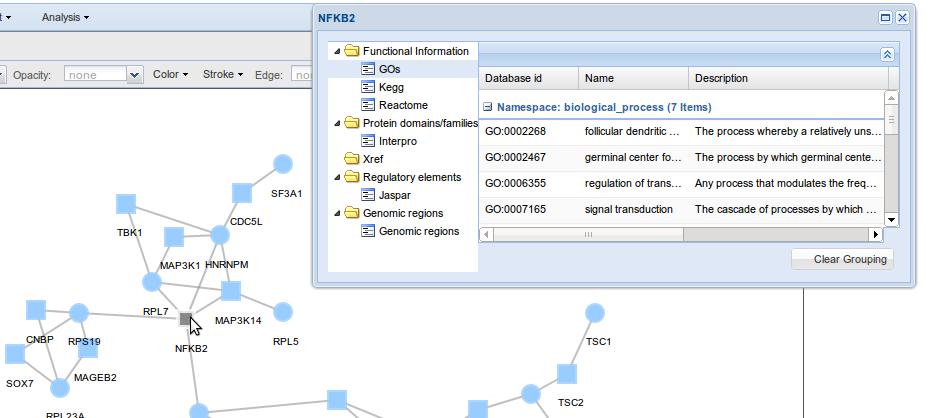
Task: Select the TSC1 node in the network
Action: 594,314
